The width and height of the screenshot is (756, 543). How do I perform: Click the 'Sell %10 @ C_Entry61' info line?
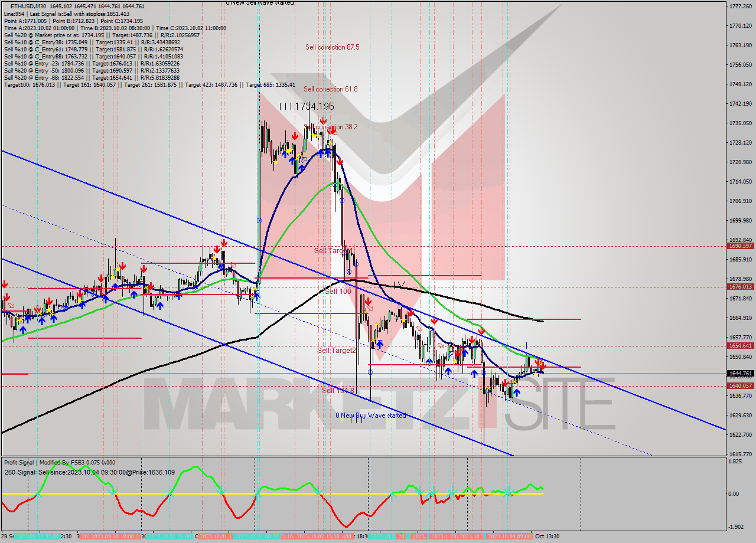pos(93,49)
